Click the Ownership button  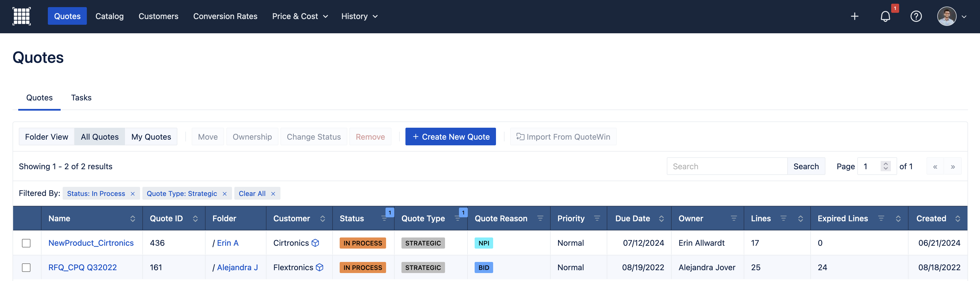[x=252, y=137]
